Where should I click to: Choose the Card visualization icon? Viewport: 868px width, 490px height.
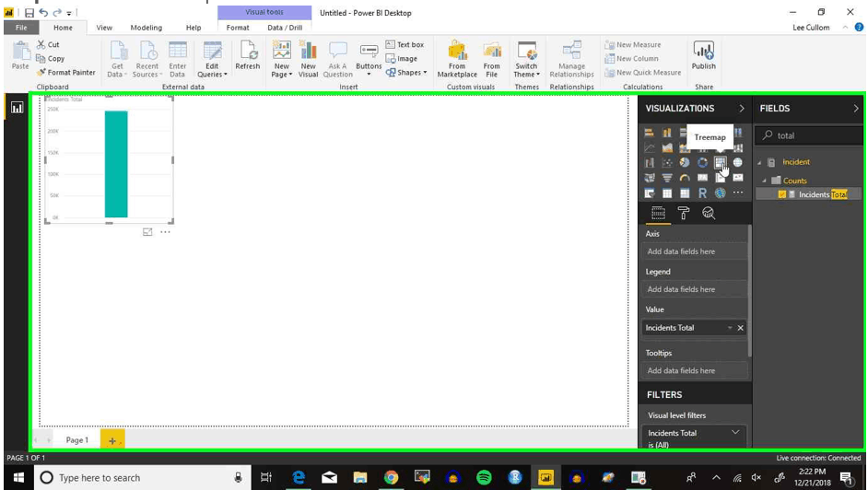pyautogui.click(x=702, y=178)
